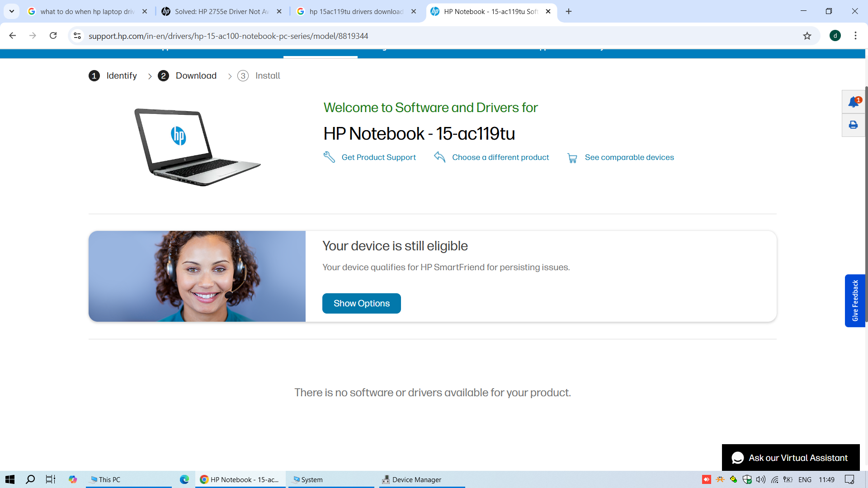Expand the tab search dropdown

(12, 11)
